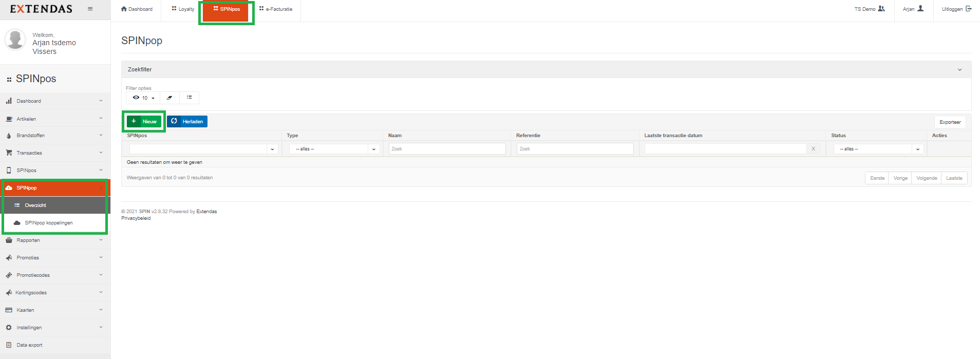Open the Type alles dropdown
The width and height of the screenshot is (980, 359).
(x=334, y=149)
